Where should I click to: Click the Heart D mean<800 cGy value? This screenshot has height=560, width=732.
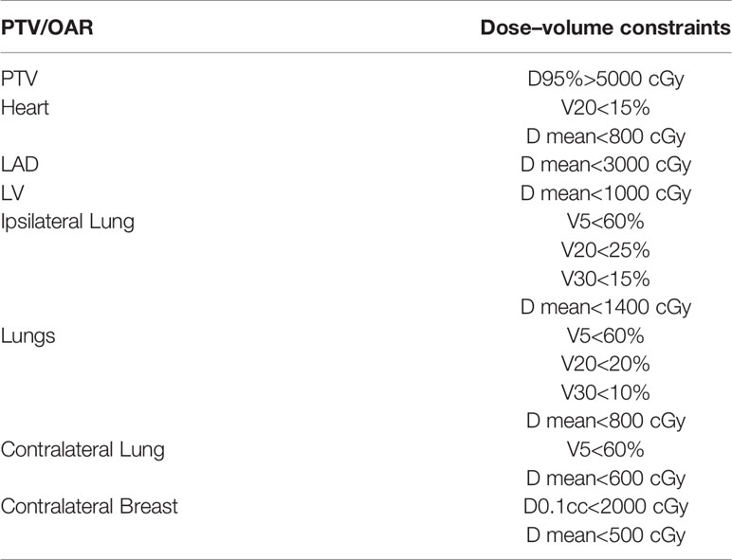[x=606, y=136]
